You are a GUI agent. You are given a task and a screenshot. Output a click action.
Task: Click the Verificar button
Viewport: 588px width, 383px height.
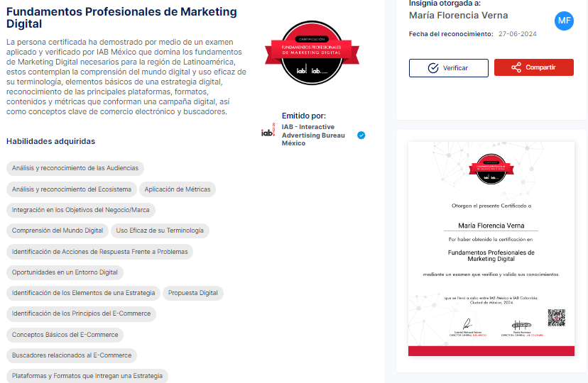[449, 68]
